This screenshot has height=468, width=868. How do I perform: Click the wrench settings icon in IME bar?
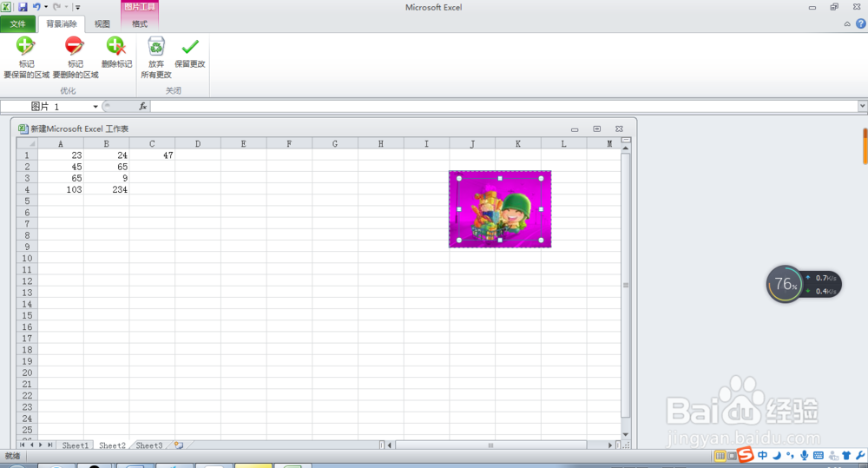pyautogui.click(x=860, y=455)
